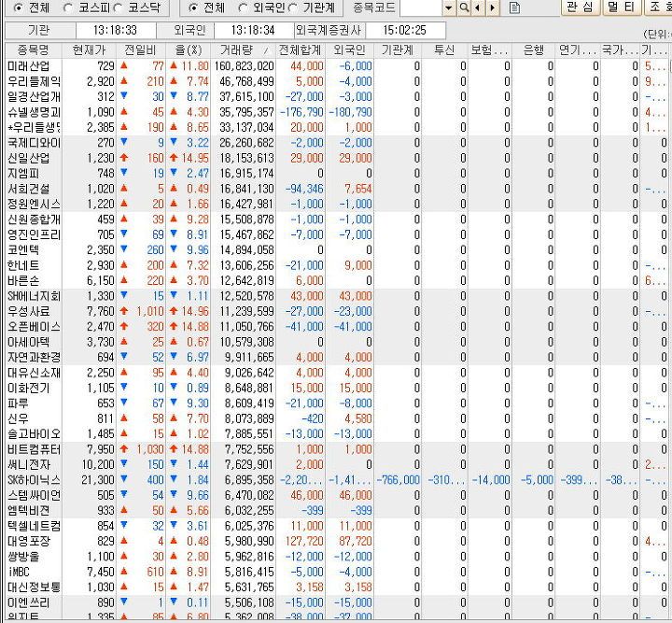The image size is (672, 623).
Task: Select the 코엔텍 stock row
Action: point(336,250)
